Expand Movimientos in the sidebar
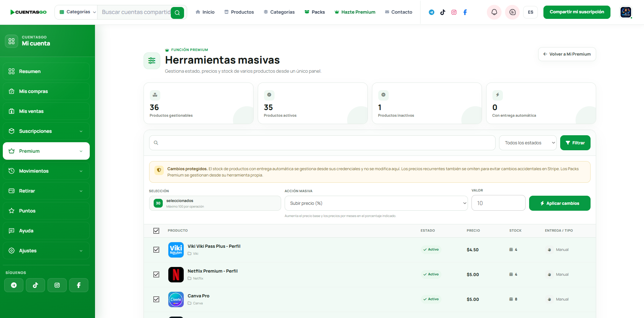The image size is (644, 318). pos(46,171)
